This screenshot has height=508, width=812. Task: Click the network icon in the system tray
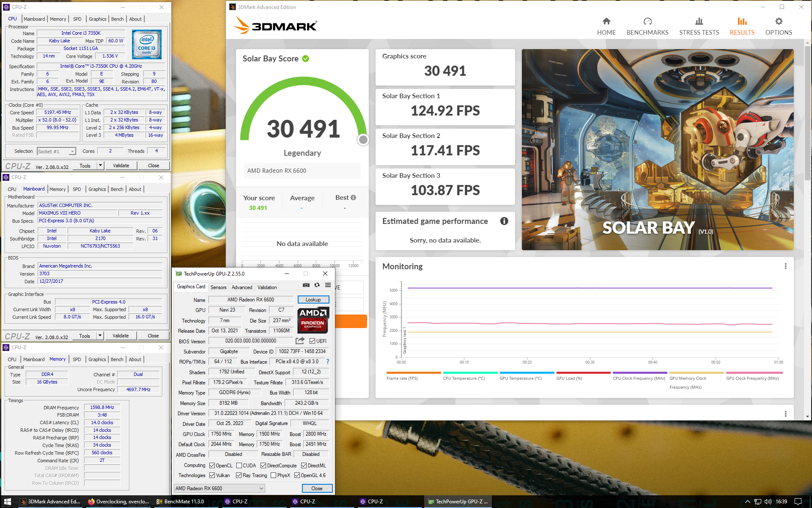(x=757, y=502)
